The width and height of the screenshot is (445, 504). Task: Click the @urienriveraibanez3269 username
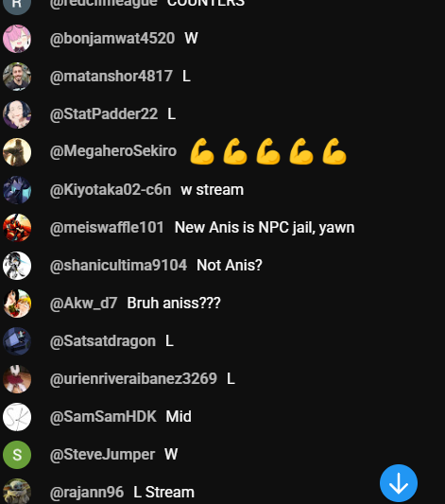click(133, 378)
